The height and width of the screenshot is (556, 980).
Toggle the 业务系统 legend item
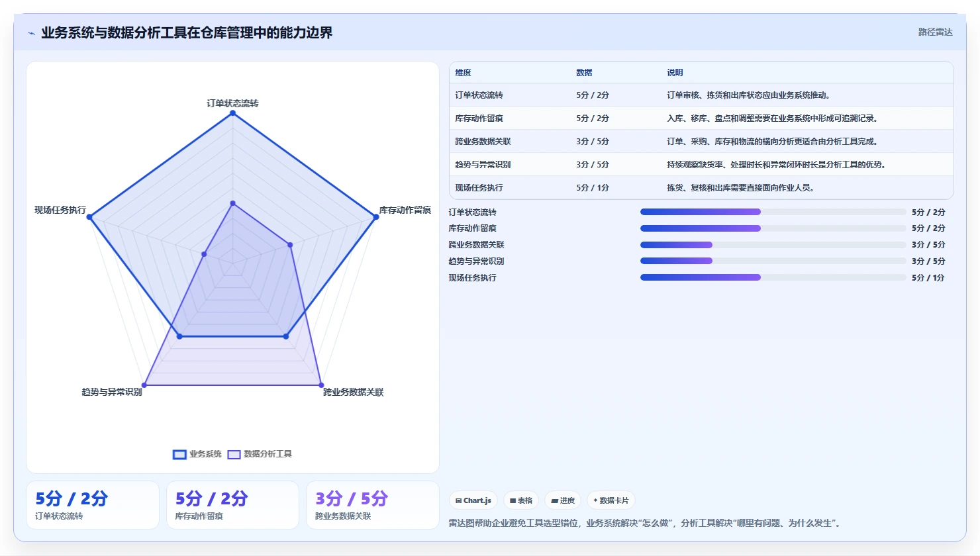[x=197, y=454]
